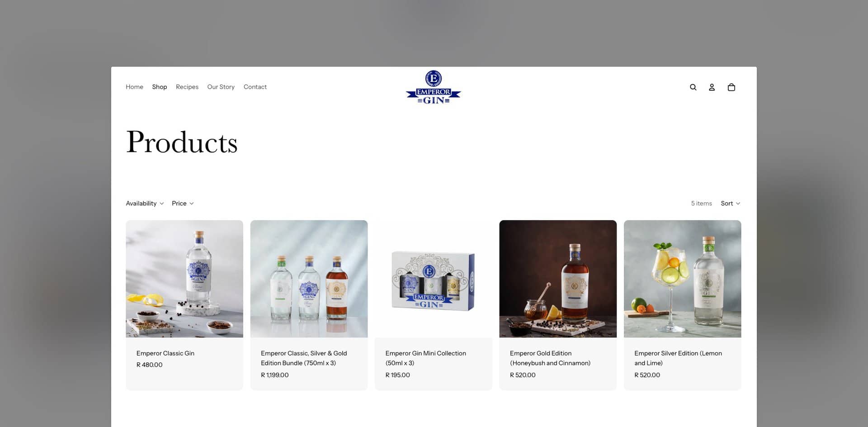This screenshot has width=868, height=427.
Task: Select the Shop menu item
Action: 160,87
